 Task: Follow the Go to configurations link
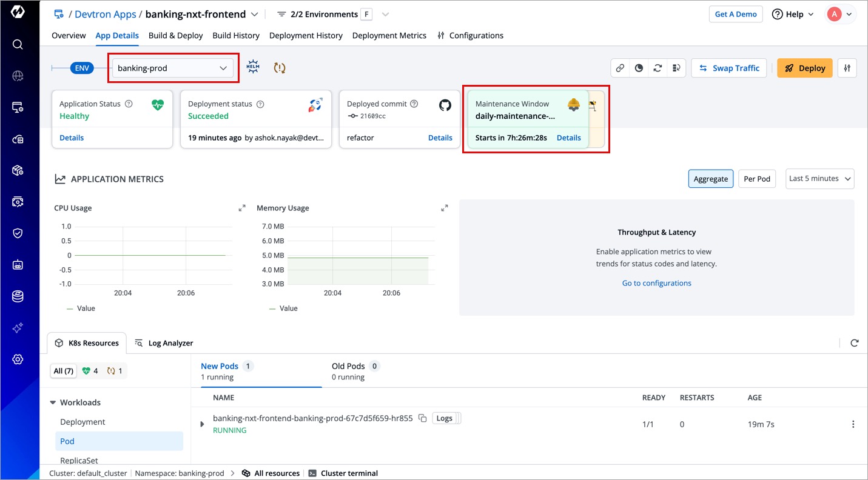656,283
